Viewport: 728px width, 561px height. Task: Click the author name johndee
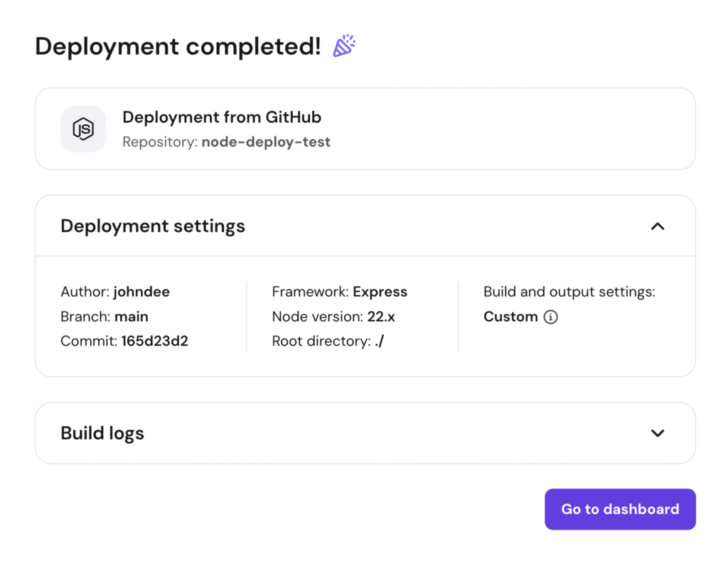coord(141,292)
